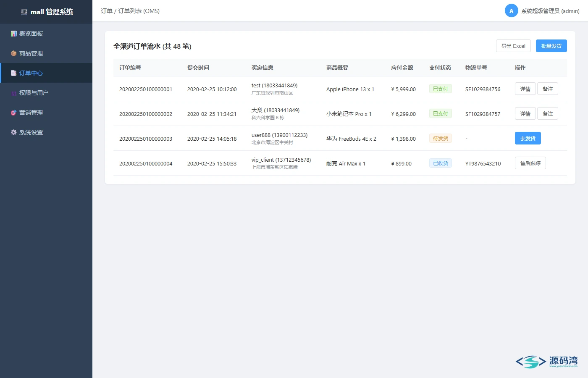
Task: Open 营销管理 in the sidebar
Action: point(46,113)
